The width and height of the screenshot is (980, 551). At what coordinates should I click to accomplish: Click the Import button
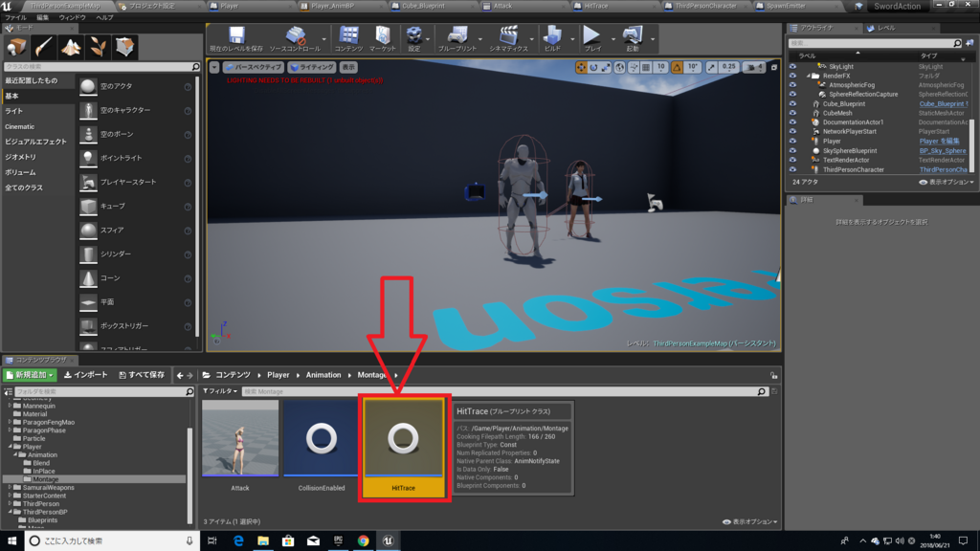86,375
